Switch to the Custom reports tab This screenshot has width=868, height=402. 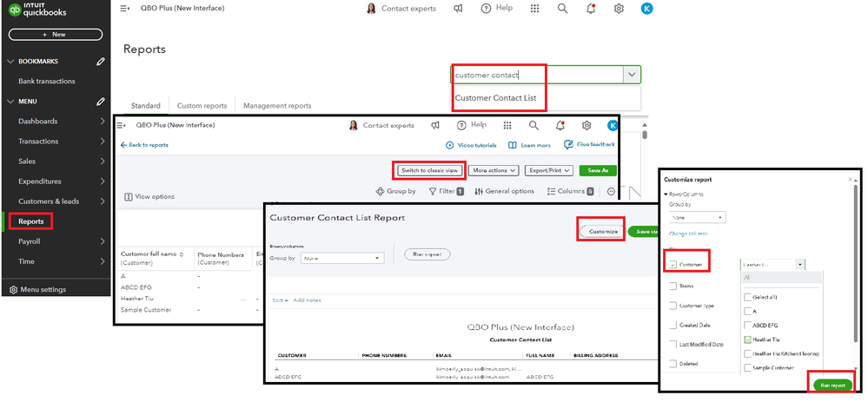202,106
